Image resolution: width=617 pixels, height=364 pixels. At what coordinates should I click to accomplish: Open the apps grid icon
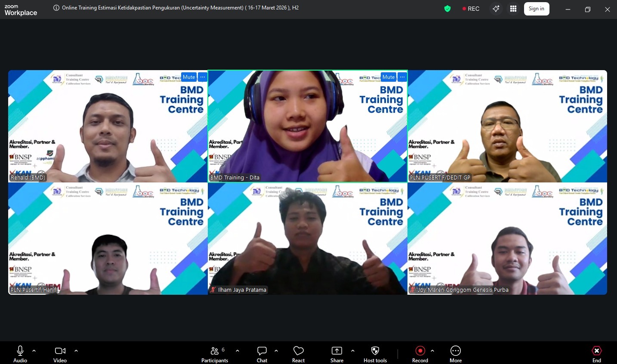click(513, 9)
